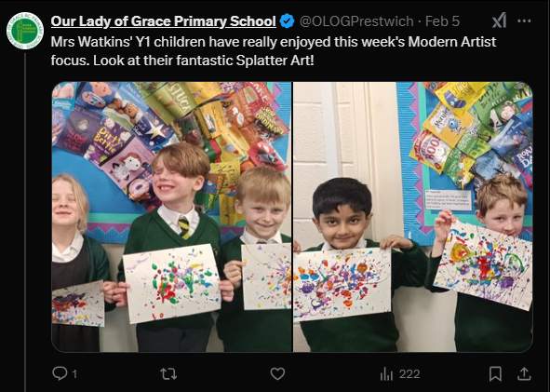Share the post via upload icon

click(x=524, y=373)
